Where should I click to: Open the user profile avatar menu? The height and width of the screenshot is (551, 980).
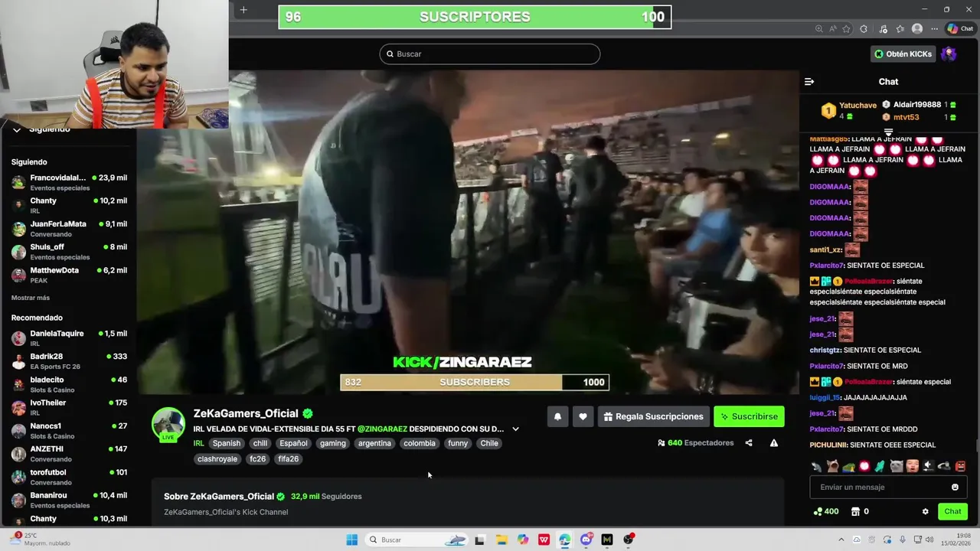coord(949,54)
